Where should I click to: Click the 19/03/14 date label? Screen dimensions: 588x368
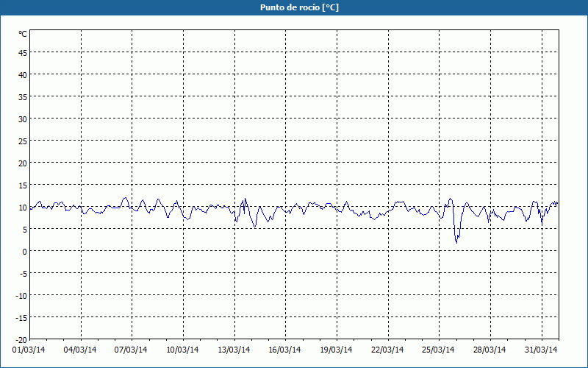(336, 350)
